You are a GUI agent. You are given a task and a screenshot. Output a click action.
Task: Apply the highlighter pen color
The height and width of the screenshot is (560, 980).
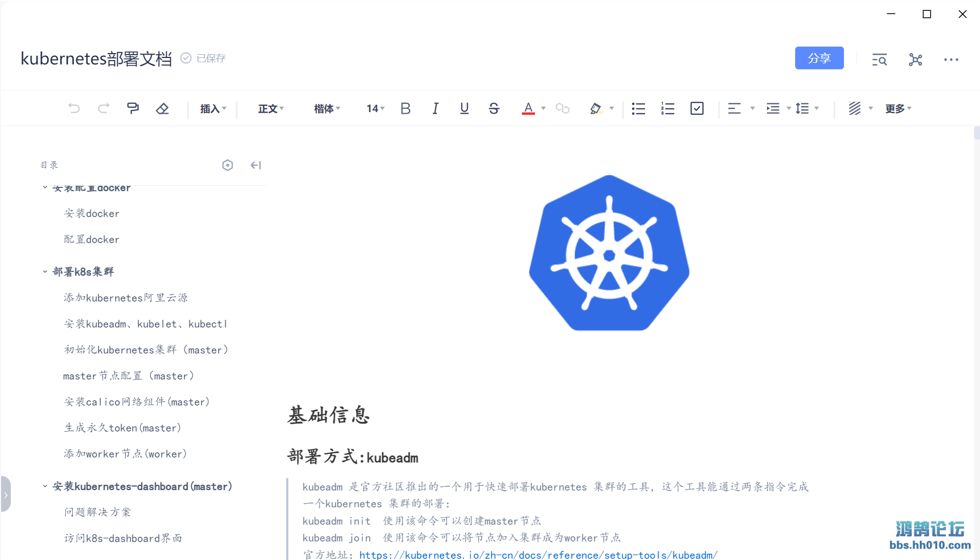click(x=596, y=108)
